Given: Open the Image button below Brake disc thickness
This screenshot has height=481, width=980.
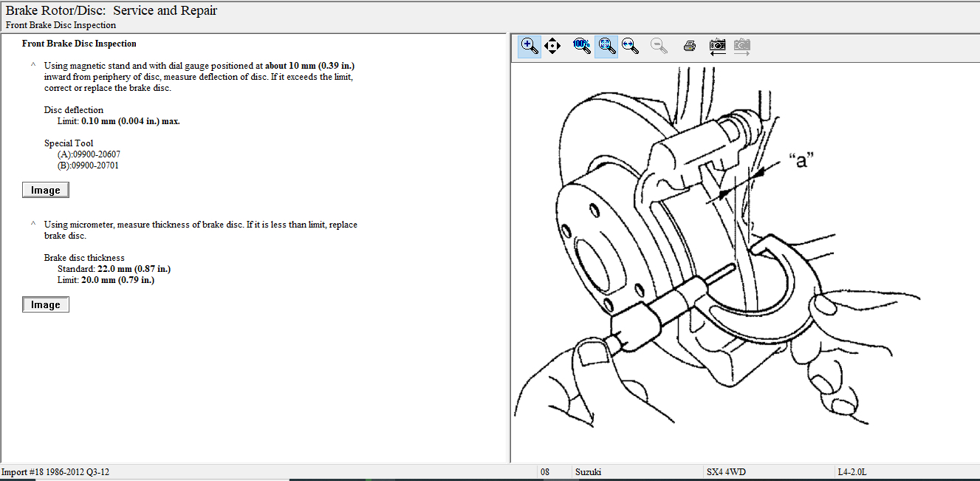Looking at the screenshot, I should [x=46, y=304].
